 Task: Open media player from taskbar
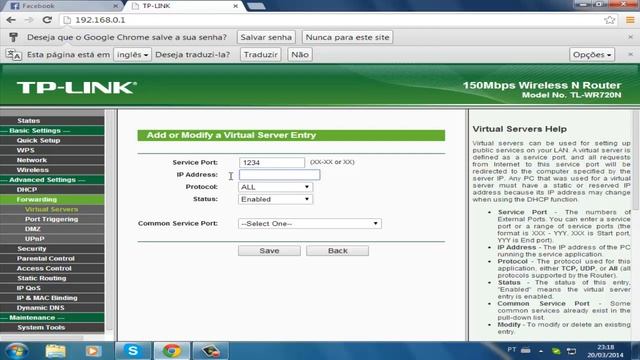[93, 351]
